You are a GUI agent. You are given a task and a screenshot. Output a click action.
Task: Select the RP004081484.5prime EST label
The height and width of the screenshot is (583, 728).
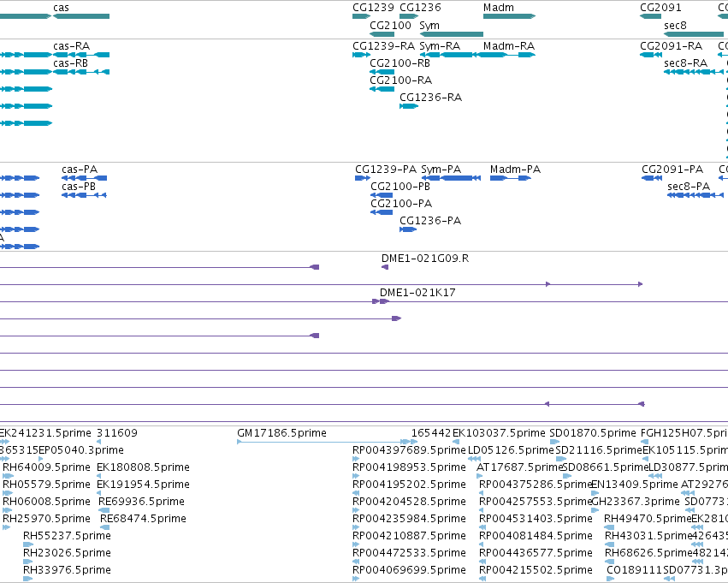(x=536, y=536)
